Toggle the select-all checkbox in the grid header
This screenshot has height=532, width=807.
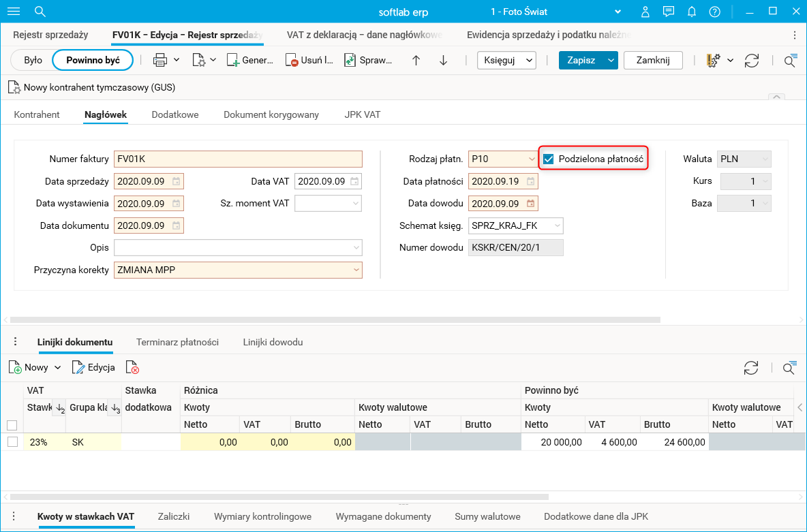coord(12,425)
